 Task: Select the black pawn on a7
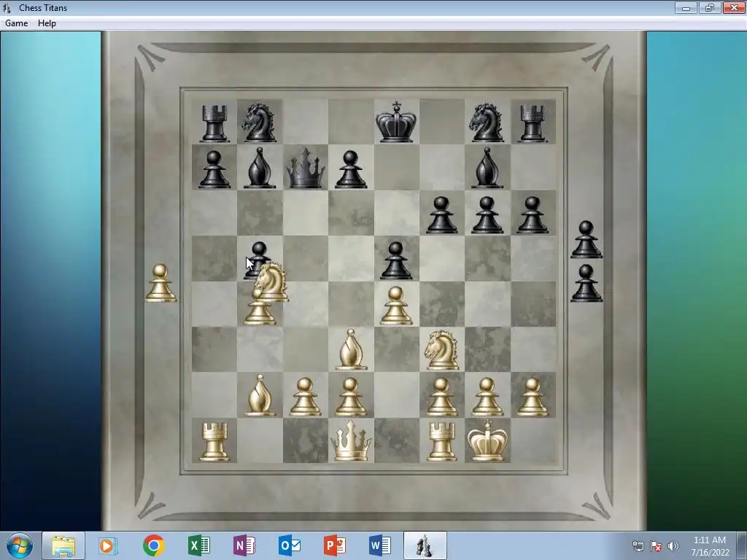[214, 169]
